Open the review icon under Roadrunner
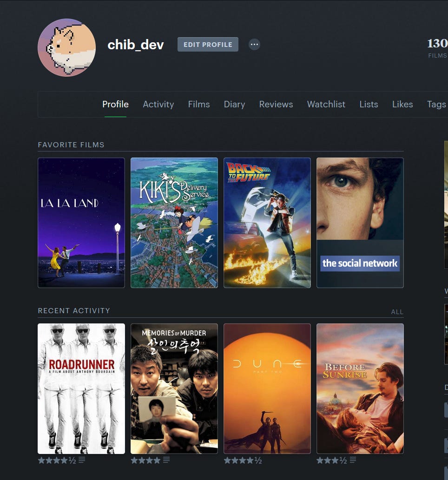The height and width of the screenshot is (480, 448). click(x=82, y=460)
